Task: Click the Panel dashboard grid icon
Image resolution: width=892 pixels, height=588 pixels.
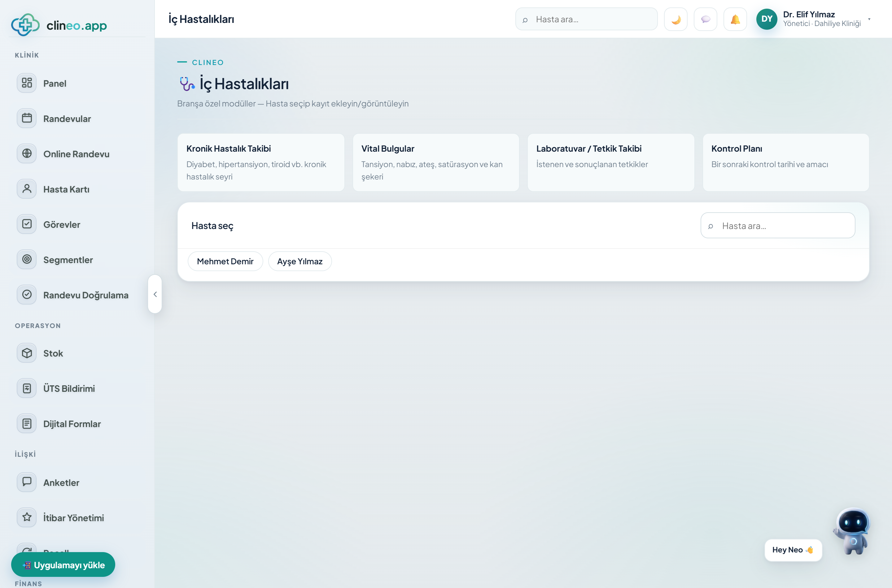Action: point(27,83)
